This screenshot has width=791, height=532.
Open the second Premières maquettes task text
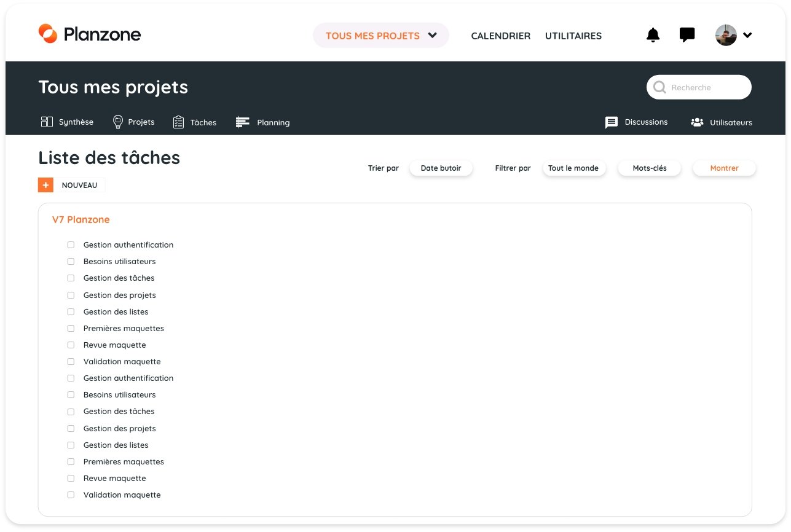(x=124, y=461)
